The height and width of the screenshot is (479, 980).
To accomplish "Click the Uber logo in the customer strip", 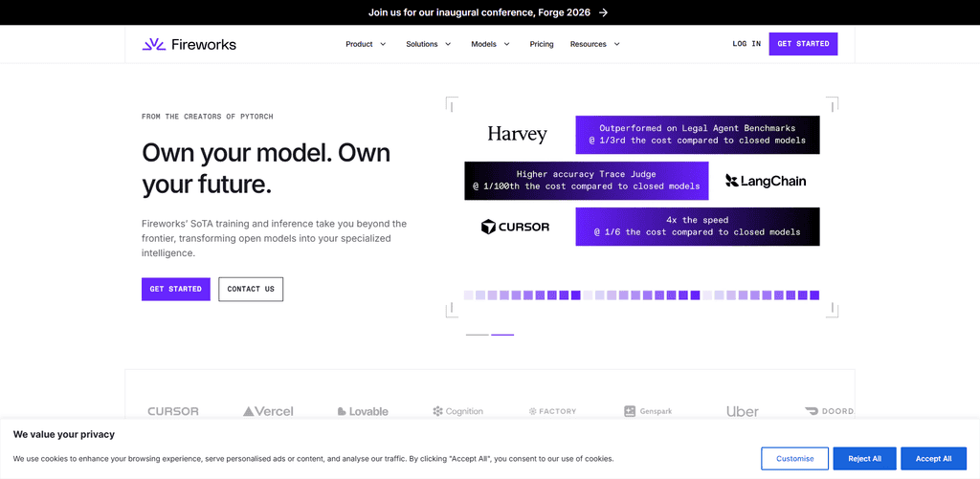I will coord(743,411).
